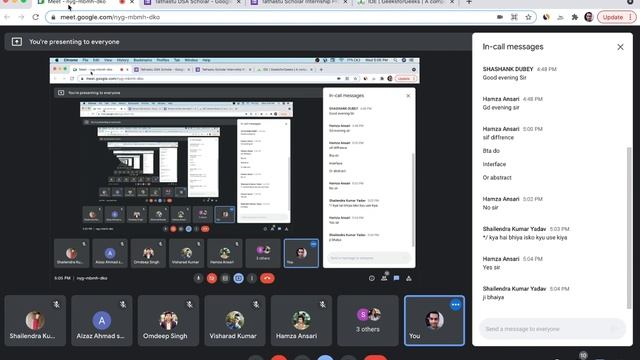Click the presenting screen icon in the banner
640x360 pixels.
pyautogui.click(x=17, y=42)
